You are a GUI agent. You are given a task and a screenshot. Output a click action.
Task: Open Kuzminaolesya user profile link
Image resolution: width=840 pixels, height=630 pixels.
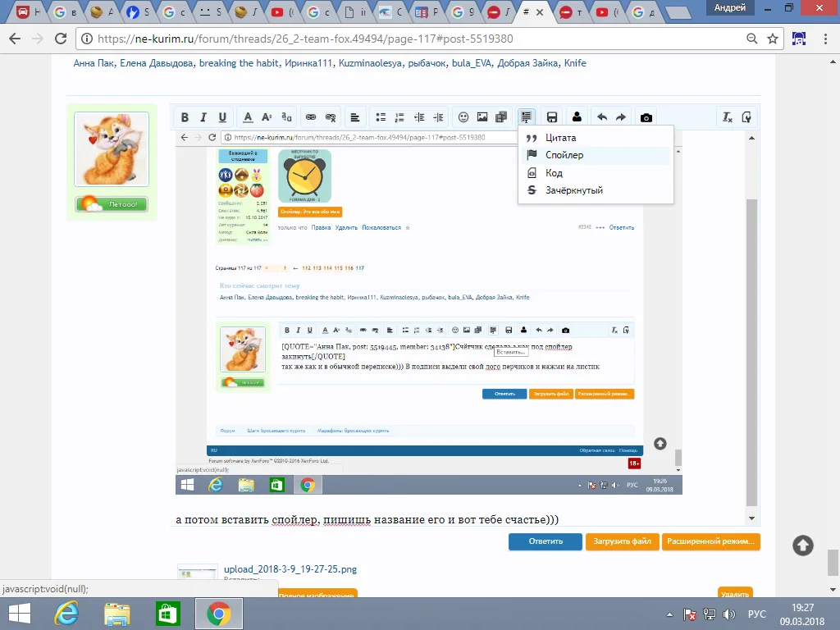tap(370, 63)
